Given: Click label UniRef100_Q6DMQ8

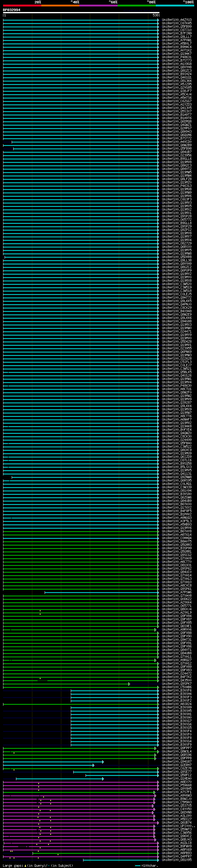Looking at the screenshot, I should click(177, 122).
